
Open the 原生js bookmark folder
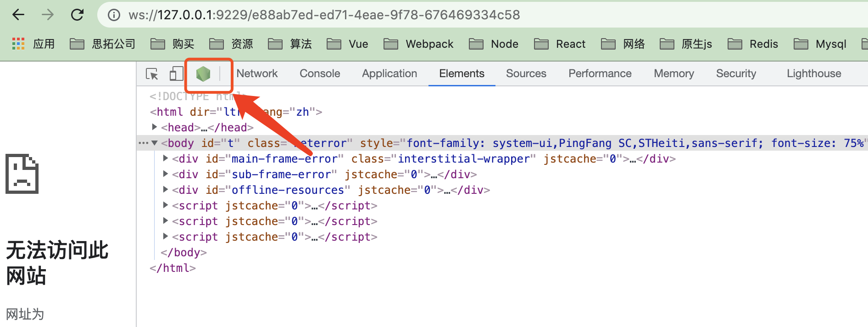point(686,44)
